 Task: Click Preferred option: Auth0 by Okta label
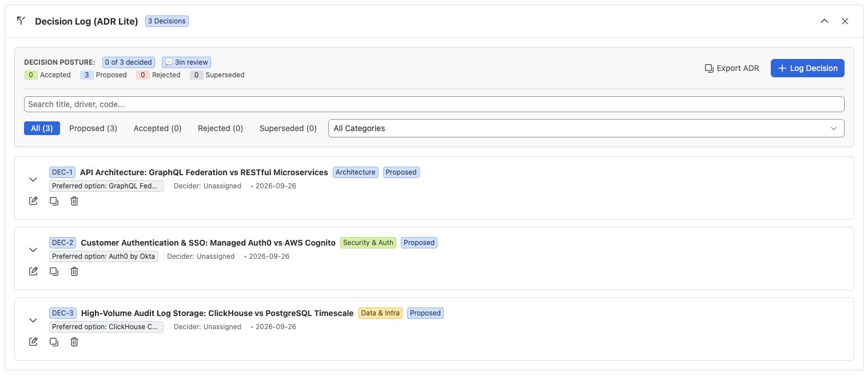(x=103, y=256)
